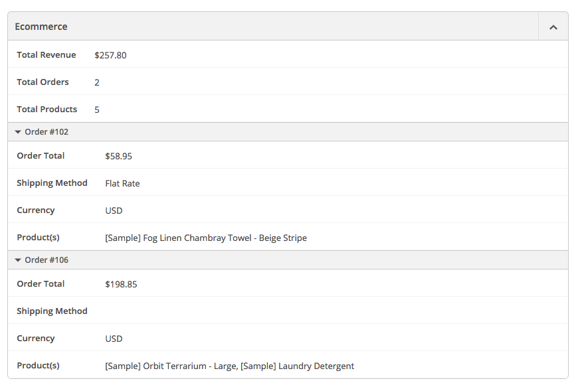Click the $198.85 Order Total for Order #106
Image resolution: width=588 pixels, height=387 pixels.
click(120, 284)
